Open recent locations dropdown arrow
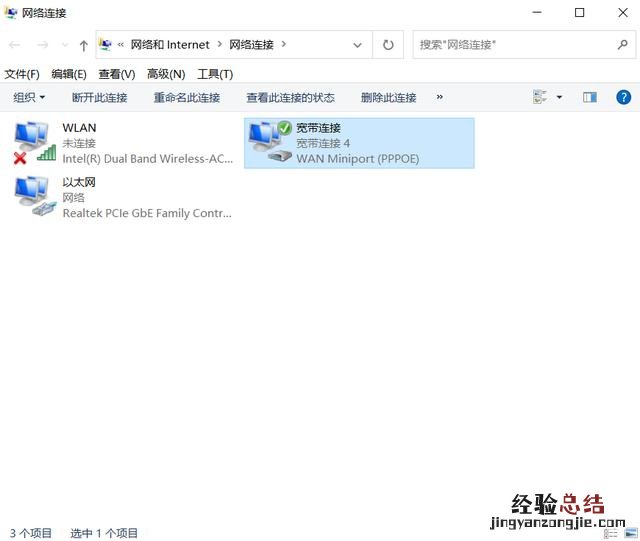The image size is (640, 541). 64,45
